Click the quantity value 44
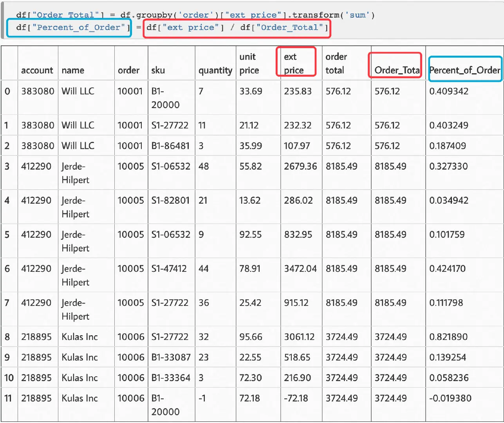This screenshot has width=504, height=423. (x=204, y=268)
